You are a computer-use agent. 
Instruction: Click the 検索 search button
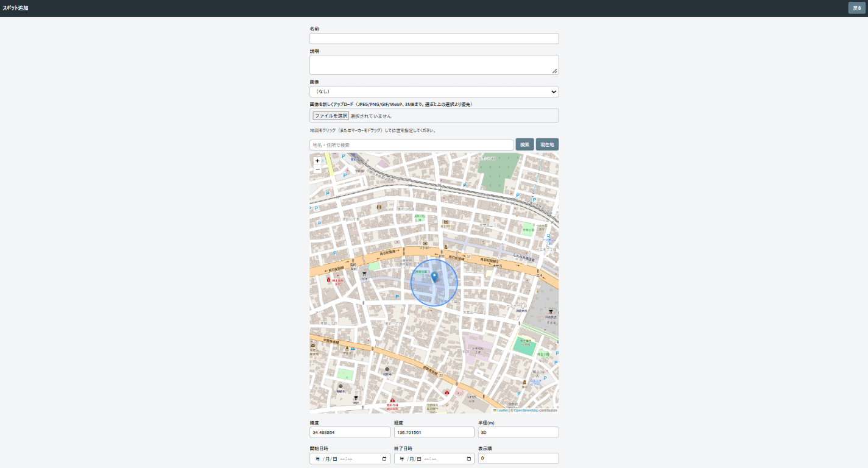click(524, 144)
